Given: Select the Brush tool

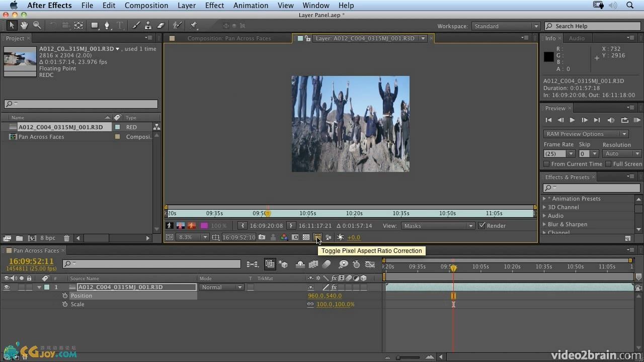Looking at the screenshot, I should click(x=136, y=25).
